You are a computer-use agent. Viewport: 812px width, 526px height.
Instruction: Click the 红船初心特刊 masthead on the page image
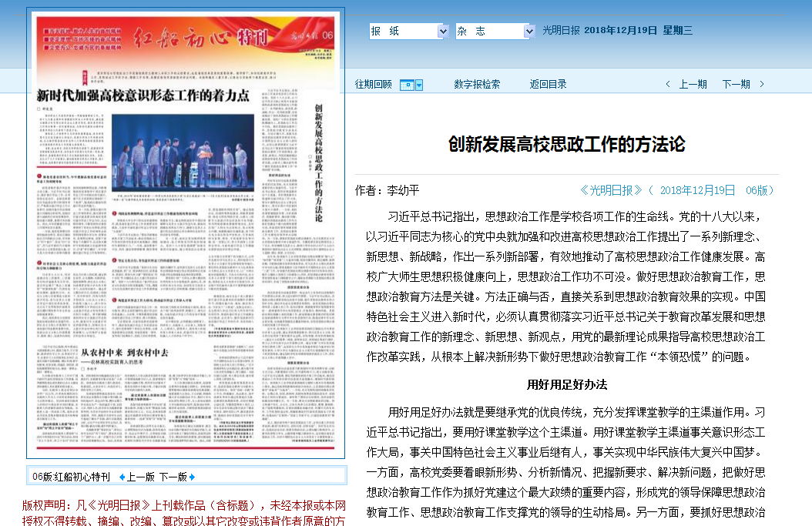(x=200, y=37)
